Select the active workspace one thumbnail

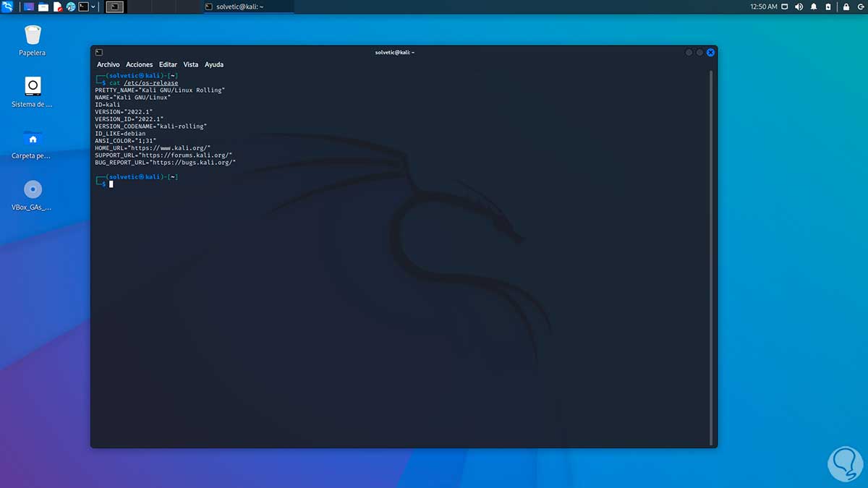point(114,7)
